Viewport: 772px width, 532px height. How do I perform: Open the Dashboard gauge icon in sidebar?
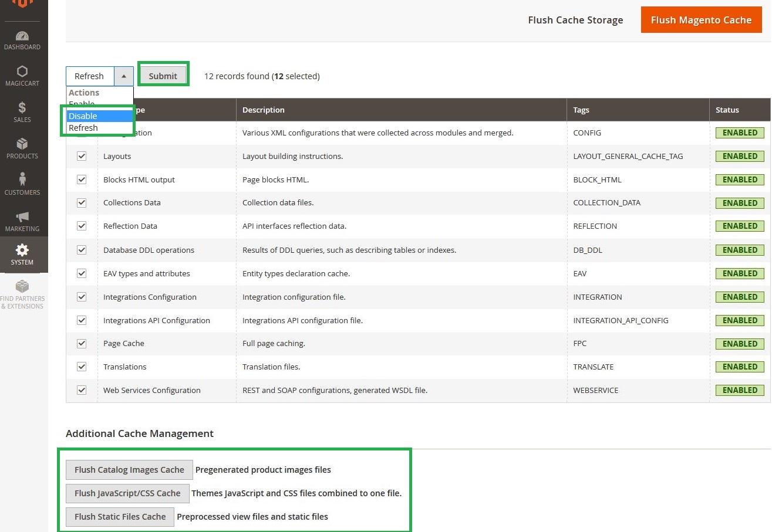tap(22, 36)
